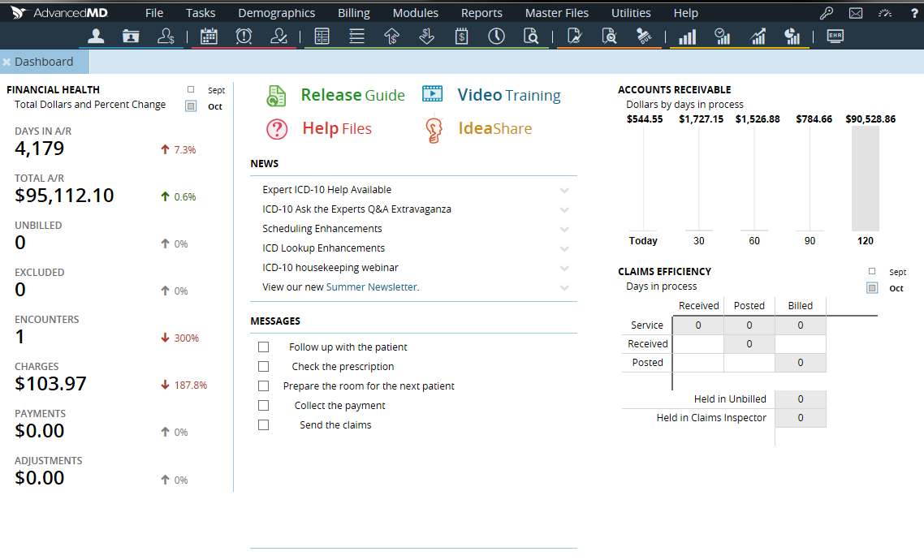The image size is (924, 560).
Task: Check 'Check the prescription' message box
Action: (x=263, y=366)
